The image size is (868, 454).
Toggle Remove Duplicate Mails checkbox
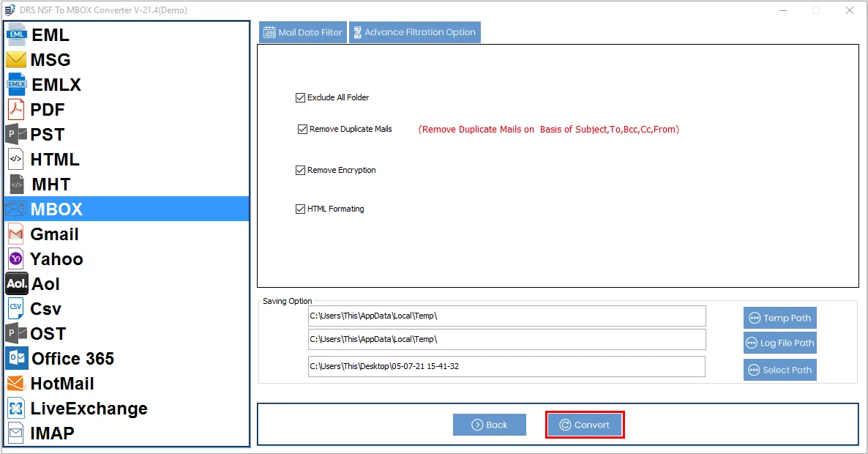point(302,129)
